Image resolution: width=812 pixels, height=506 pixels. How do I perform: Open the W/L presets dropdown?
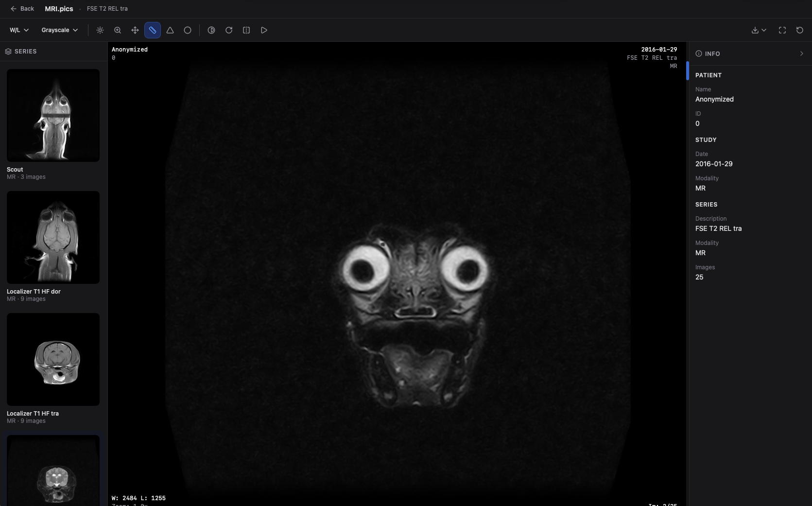click(18, 30)
